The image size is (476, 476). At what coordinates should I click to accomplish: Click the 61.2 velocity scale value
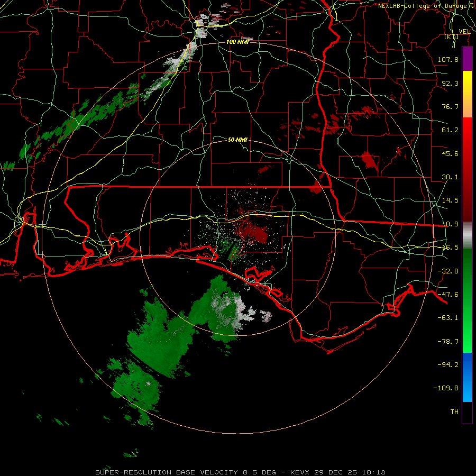click(450, 130)
